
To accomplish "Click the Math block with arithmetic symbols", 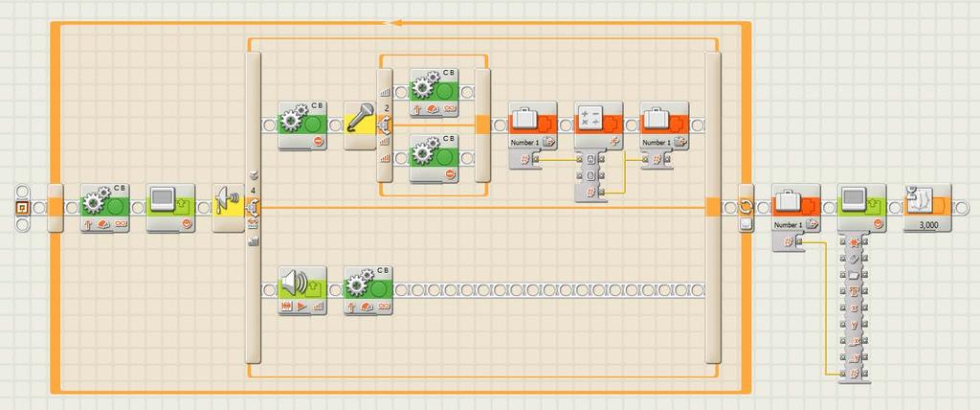I will point(599,125).
